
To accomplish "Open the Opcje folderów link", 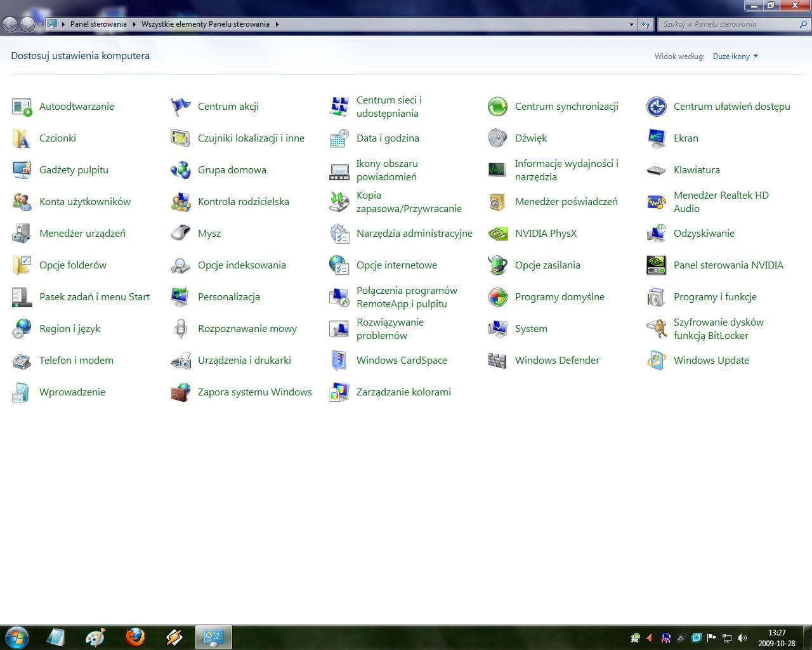I will tap(73, 265).
